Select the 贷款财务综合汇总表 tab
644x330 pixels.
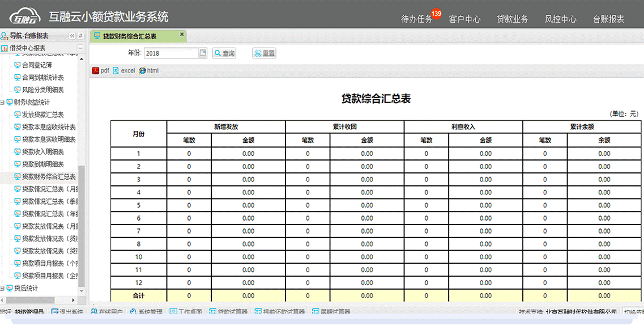[138, 36]
